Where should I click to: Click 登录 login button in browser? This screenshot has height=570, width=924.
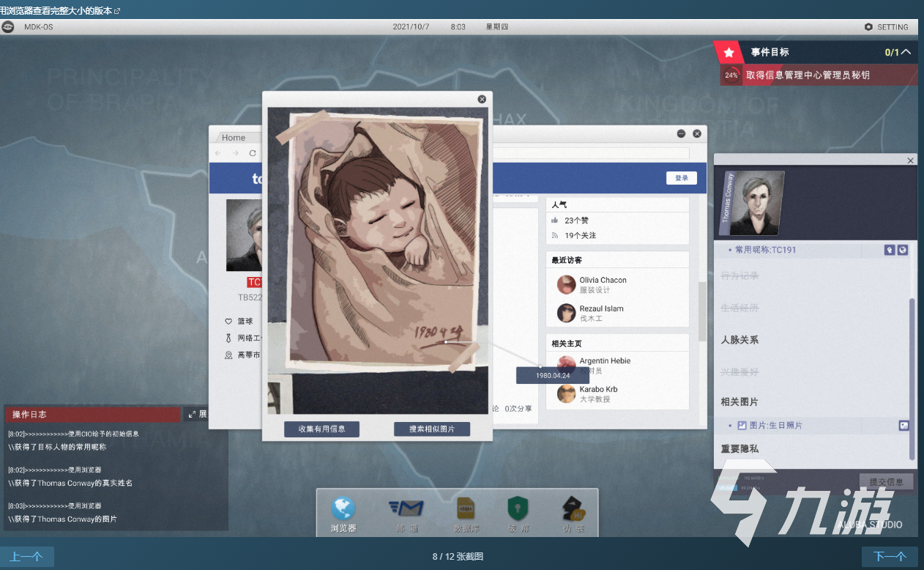tap(682, 178)
